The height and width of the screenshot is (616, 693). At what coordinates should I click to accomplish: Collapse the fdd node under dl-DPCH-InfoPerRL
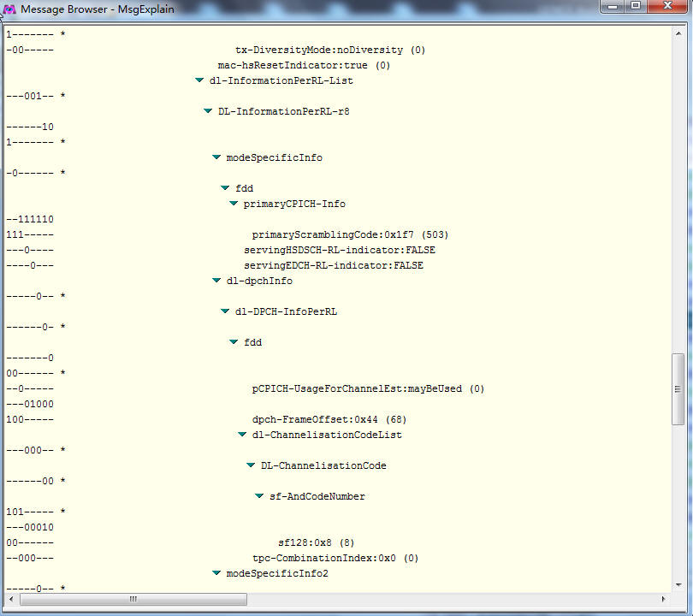(x=234, y=342)
